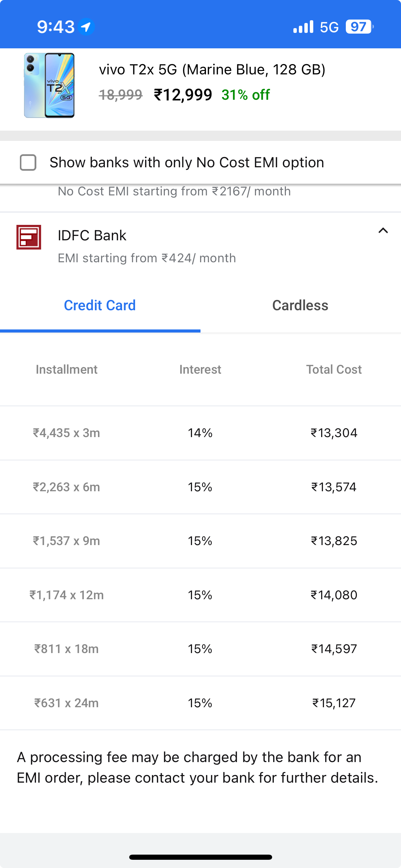
Task: Select the ₹631 x 24m EMI row
Action: [200, 703]
